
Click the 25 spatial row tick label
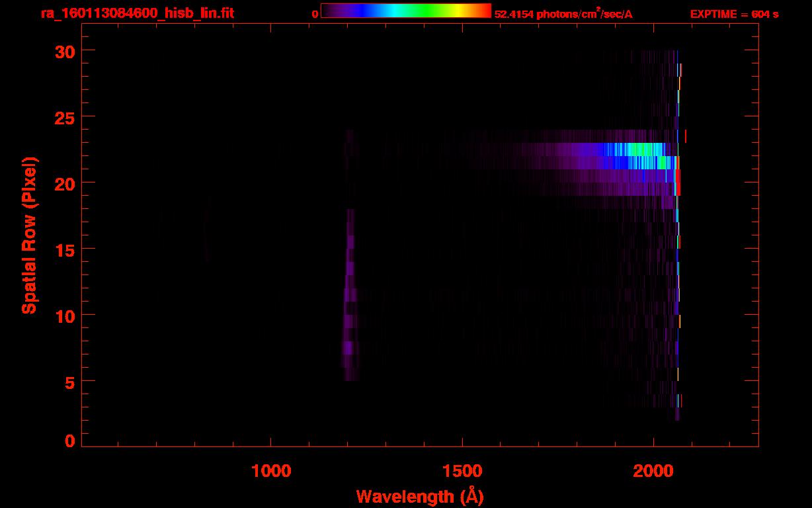[x=64, y=117]
